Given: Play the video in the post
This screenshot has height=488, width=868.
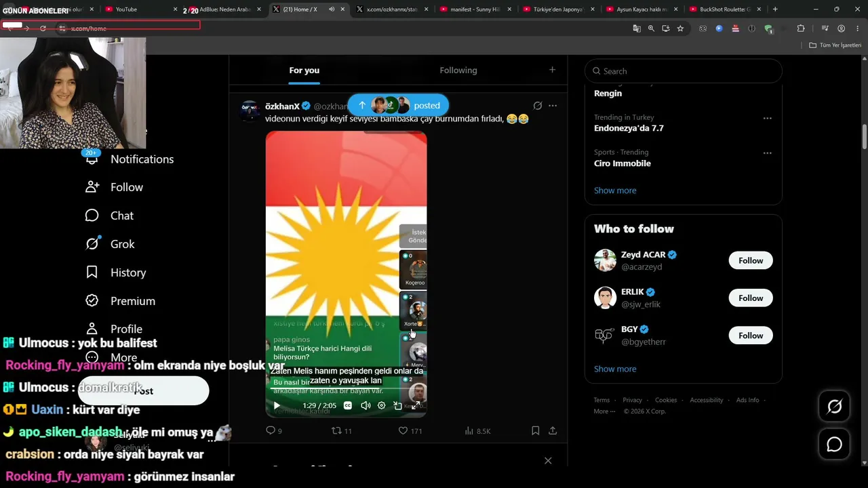Looking at the screenshot, I should [x=277, y=405].
